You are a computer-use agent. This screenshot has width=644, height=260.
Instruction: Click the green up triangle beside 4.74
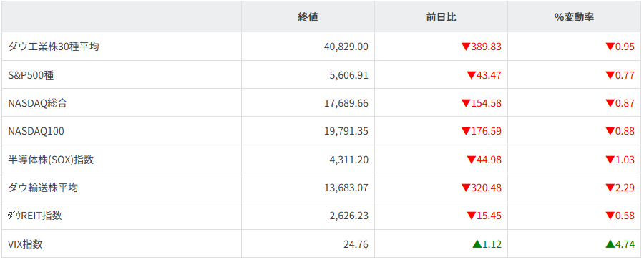[610, 244]
